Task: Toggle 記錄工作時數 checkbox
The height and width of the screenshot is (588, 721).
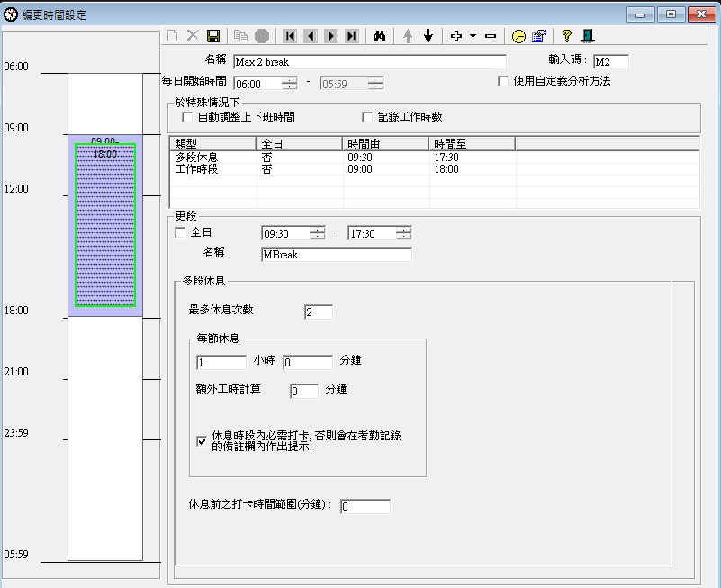Action: (x=367, y=117)
